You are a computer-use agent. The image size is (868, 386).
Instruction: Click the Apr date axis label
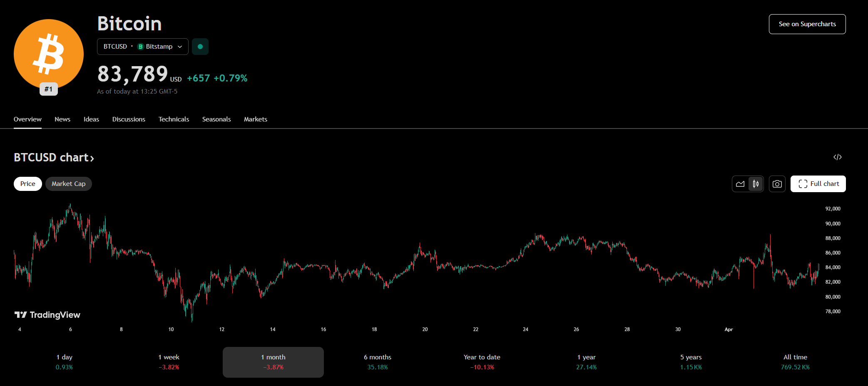point(729,329)
